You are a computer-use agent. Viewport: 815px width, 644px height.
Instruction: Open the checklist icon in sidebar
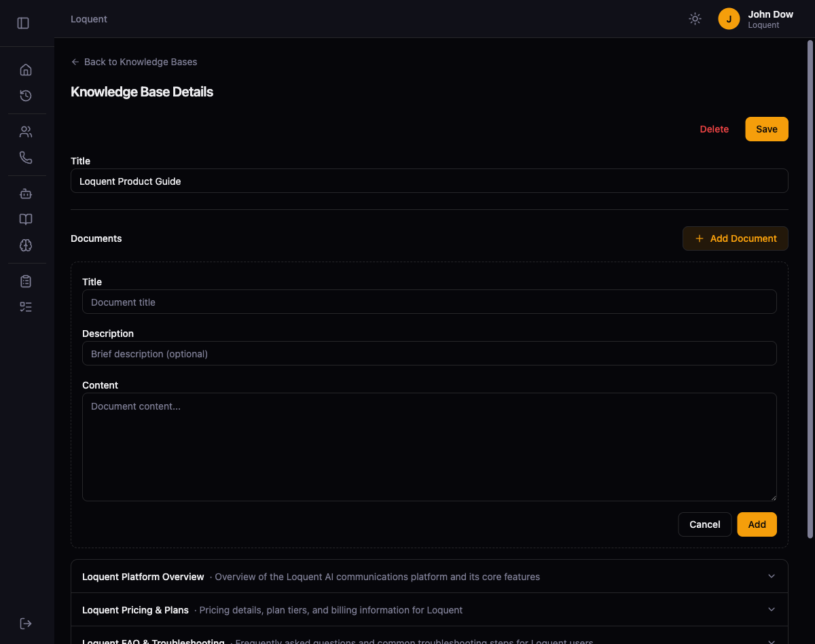(26, 307)
